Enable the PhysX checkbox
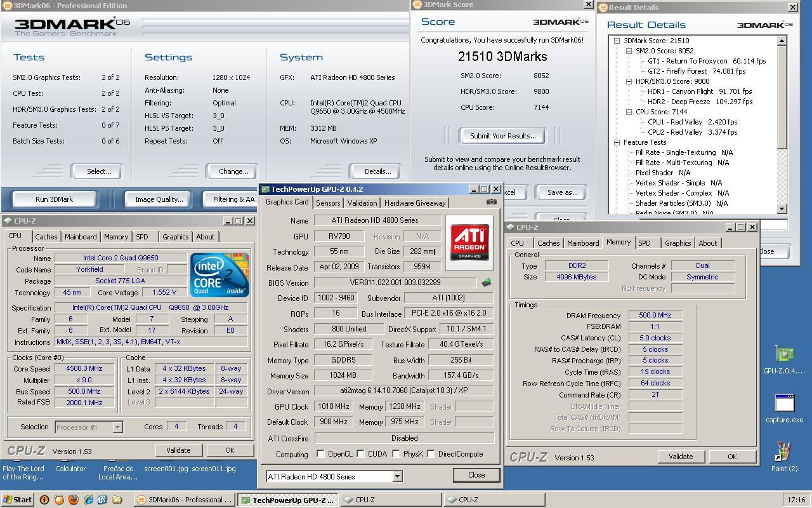Image resolution: width=812 pixels, height=508 pixels. [x=396, y=454]
